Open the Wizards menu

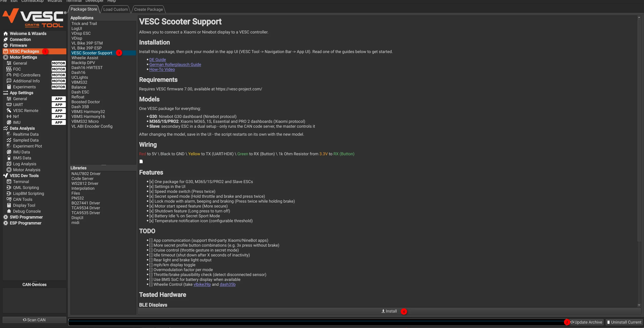pyautogui.click(x=55, y=1)
